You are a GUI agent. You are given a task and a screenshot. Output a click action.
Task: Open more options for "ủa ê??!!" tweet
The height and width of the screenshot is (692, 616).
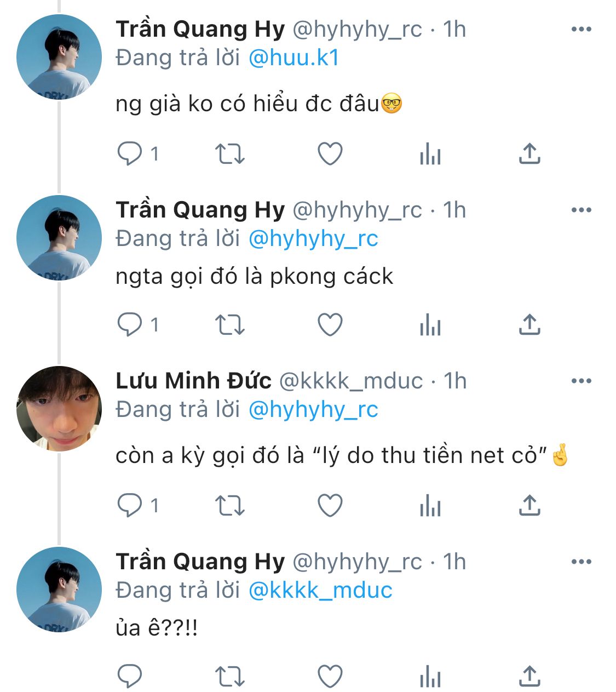(581, 562)
